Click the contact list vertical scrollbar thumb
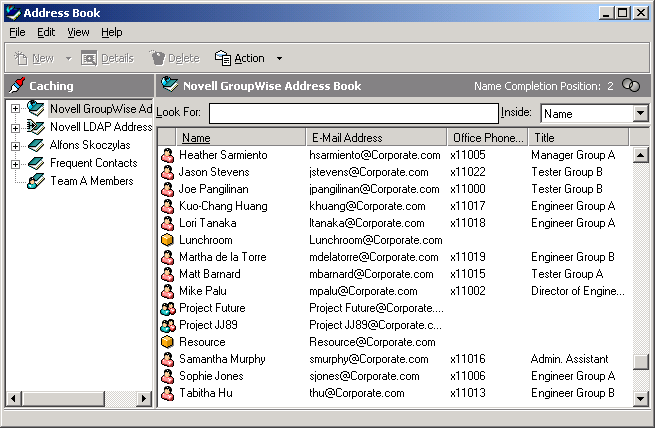 (x=640, y=362)
